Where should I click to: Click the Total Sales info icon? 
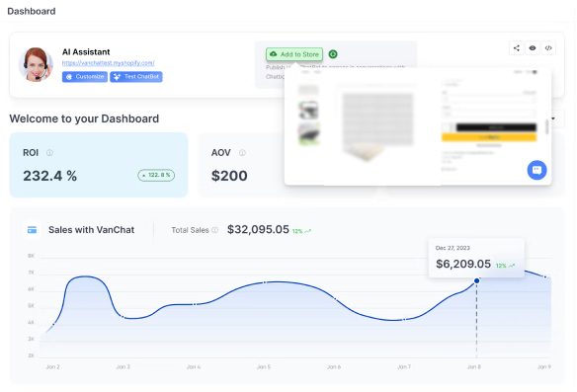215,230
